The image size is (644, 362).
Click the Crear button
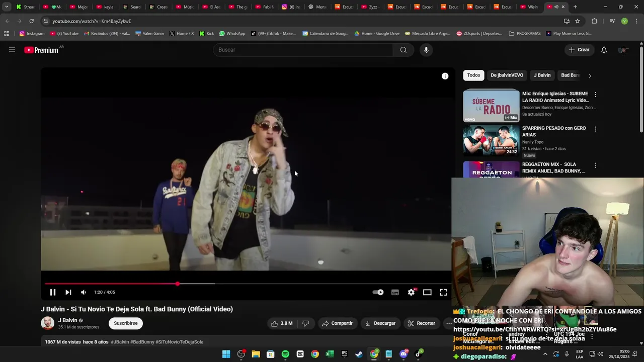click(x=579, y=50)
